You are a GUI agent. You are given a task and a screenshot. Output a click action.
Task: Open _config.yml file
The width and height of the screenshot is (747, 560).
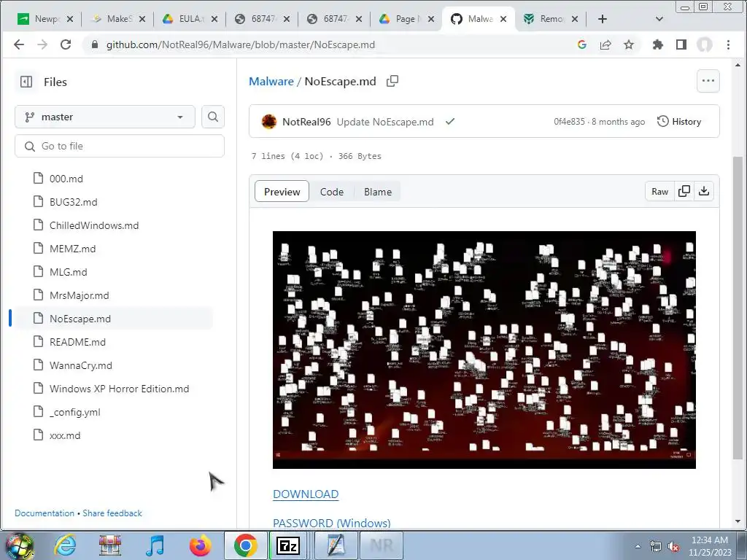click(x=75, y=412)
